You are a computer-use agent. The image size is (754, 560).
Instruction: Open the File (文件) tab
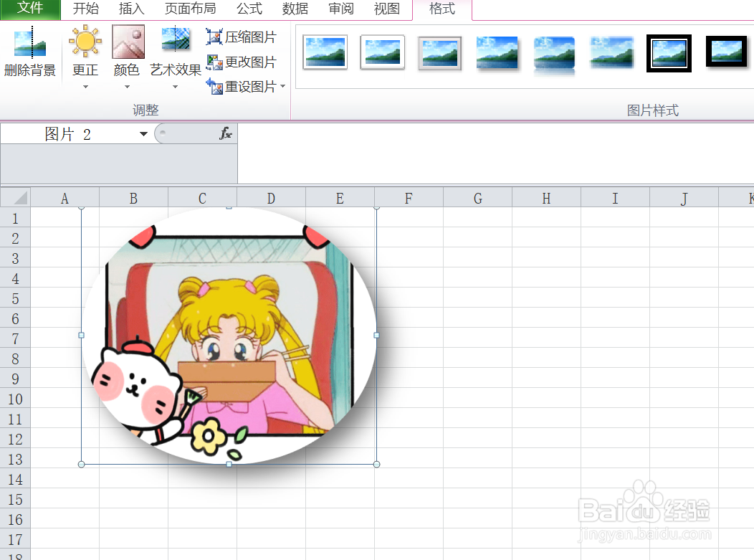[x=30, y=9]
